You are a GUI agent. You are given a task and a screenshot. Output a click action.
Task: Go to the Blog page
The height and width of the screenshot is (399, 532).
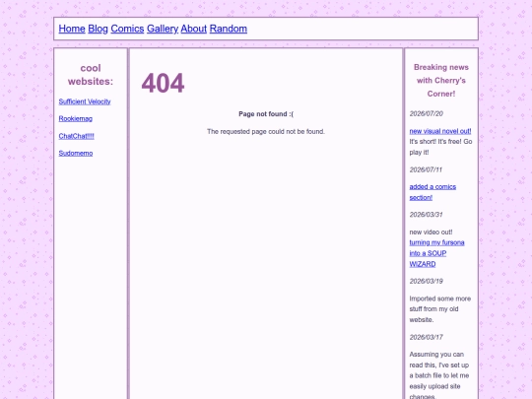(x=98, y=29)
